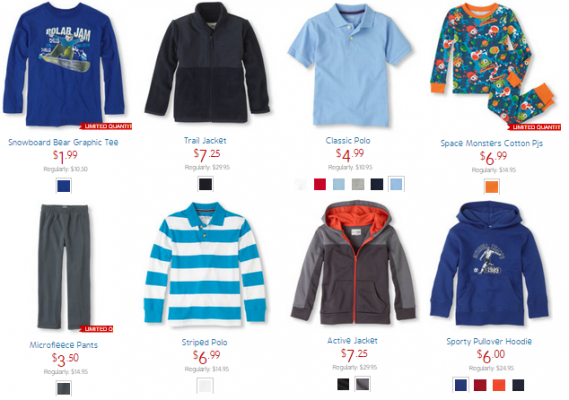The width and height of the screenshot is (569, 400).
Task: Choose the white Classic Polo swatch
Action: click(x=300, y=184)
